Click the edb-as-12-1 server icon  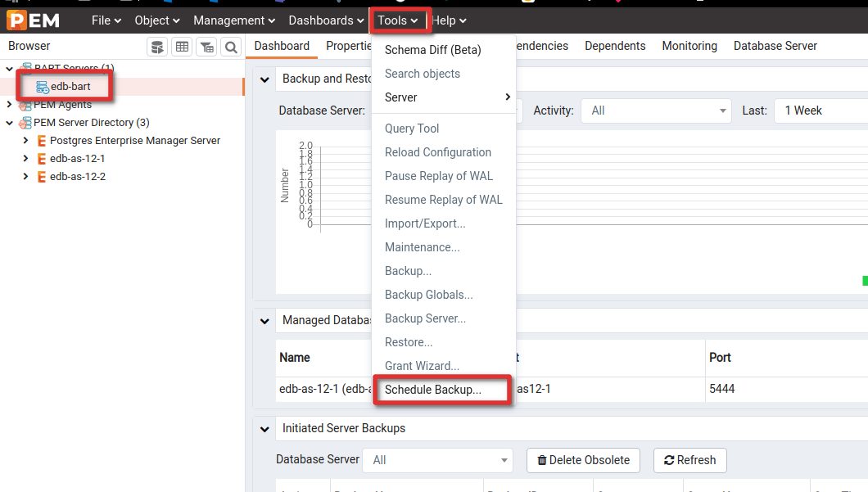42,159
